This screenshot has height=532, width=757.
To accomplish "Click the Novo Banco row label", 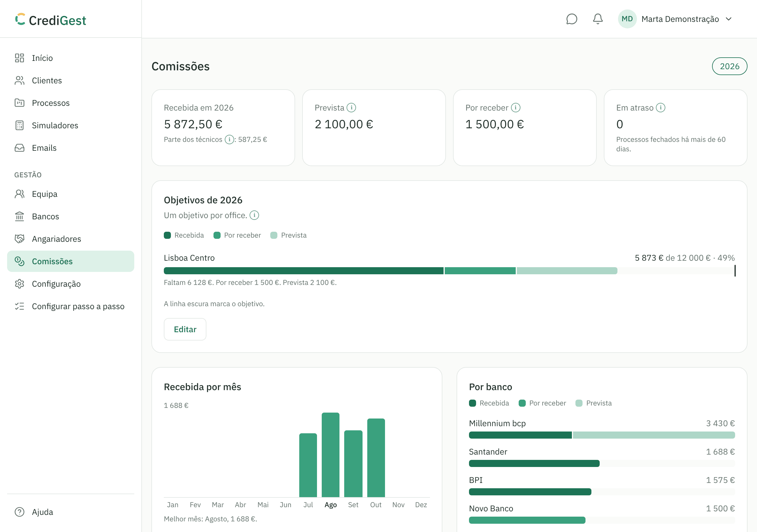I will click(491, 508).
